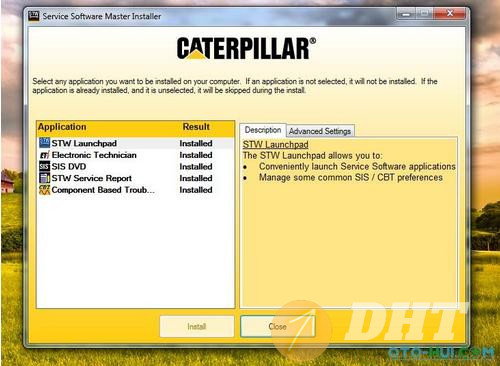
Task: Click the STW Launchpad description heading link
Action: 275,144
